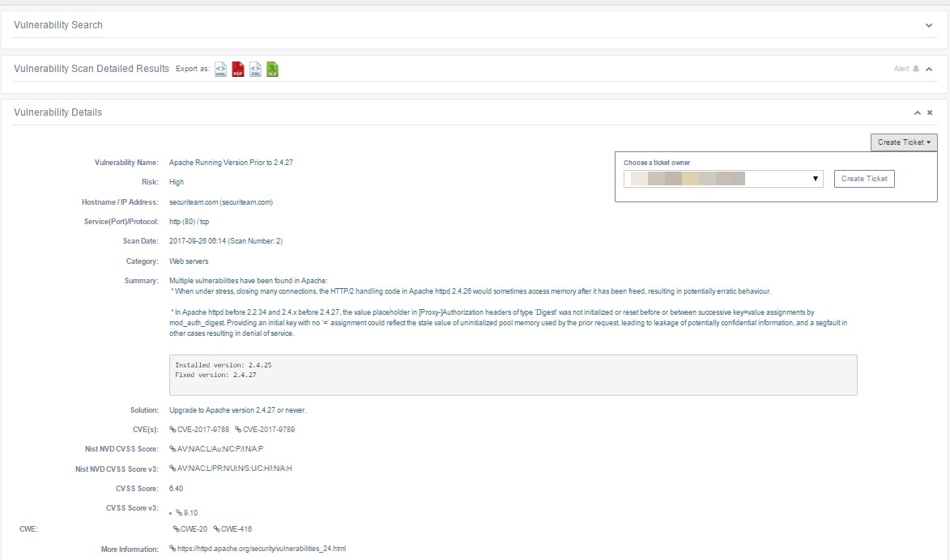This screenshot has width=950, height=560.
Task: Close the Vulnerability Details panel
Action: point(930,113)
